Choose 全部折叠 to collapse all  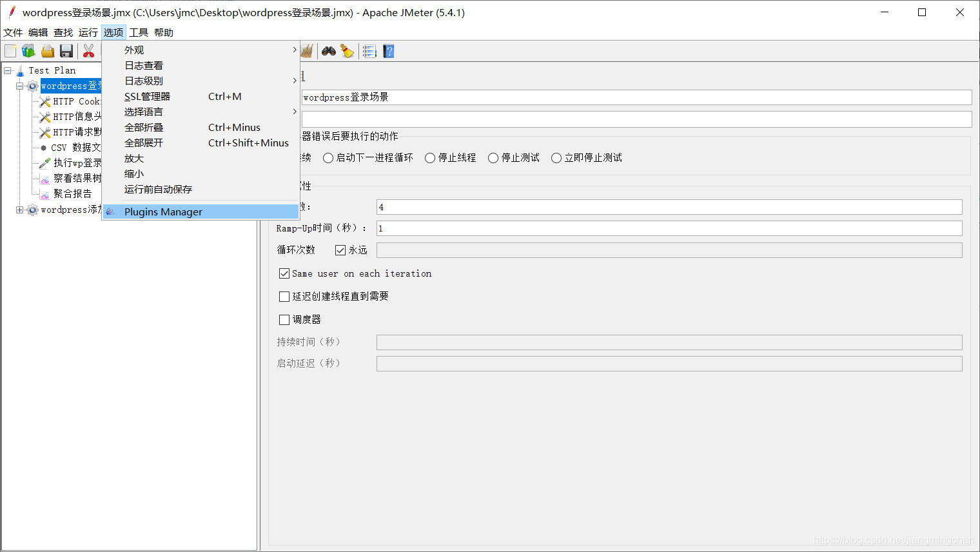coord(201,127)
